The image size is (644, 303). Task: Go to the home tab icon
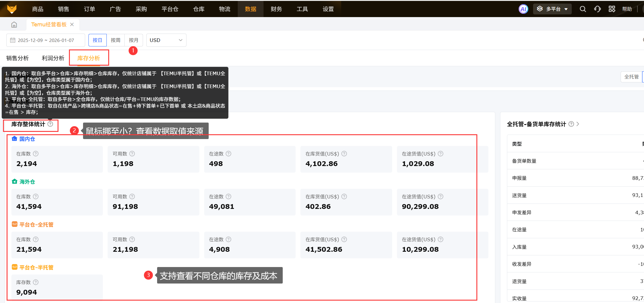pos(14,25)
